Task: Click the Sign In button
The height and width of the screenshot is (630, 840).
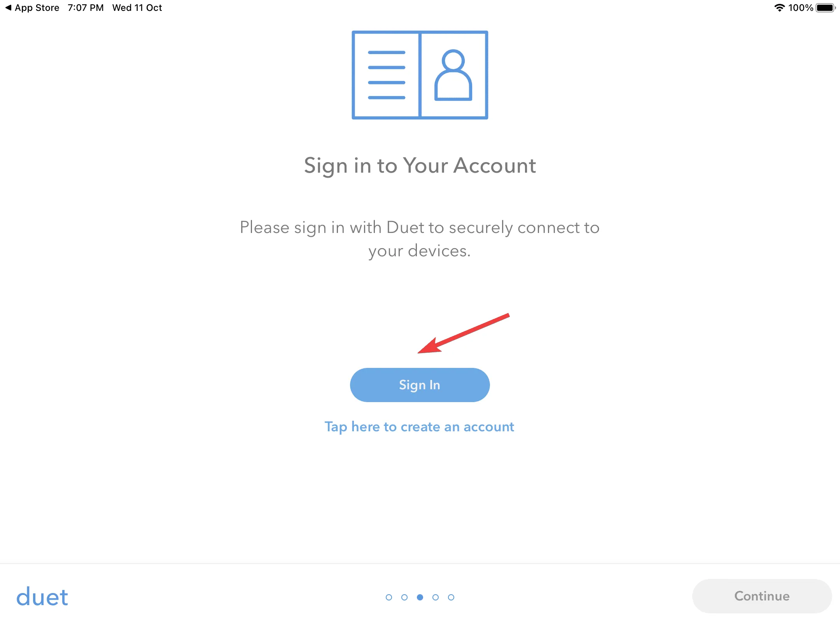Action: (419, 385)
